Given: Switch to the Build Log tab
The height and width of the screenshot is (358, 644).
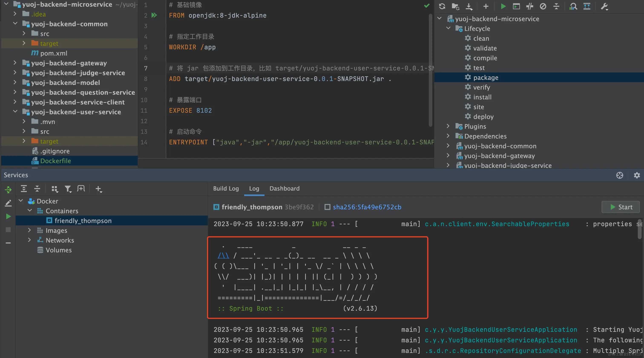Looking at the screenshot, I should pyautogui.click(x=226, y=188).
